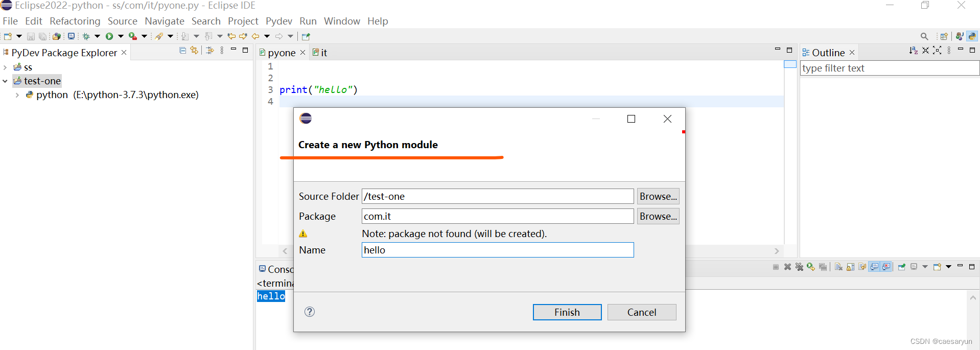
Task: Open the Open Console dropdown arrow
Action: click(949, 267)
